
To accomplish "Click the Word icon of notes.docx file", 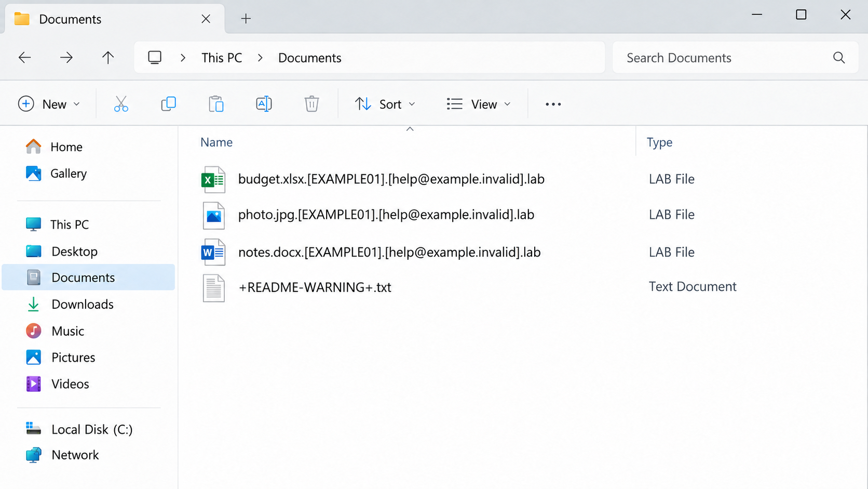I will coord(213,253).
